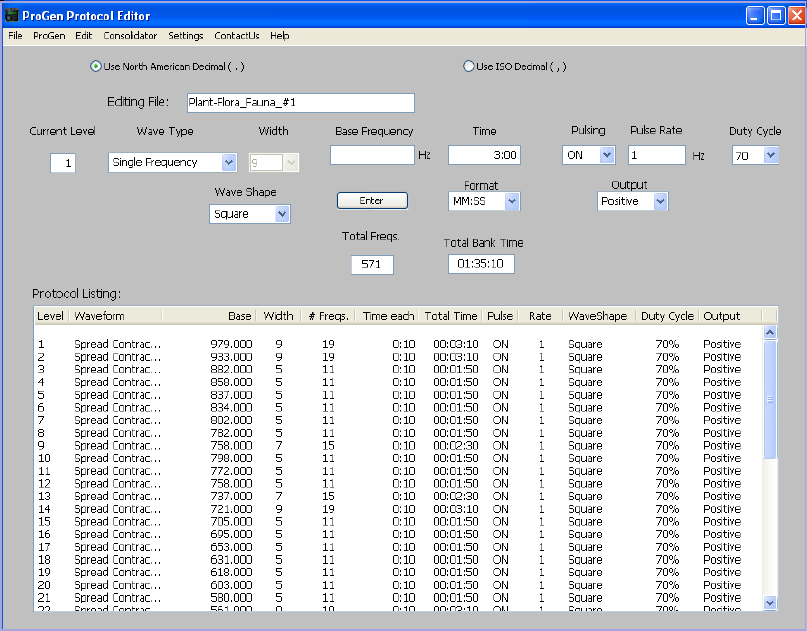Click the Time input field
Screen dimensions: 807x631
coord(484,155)
